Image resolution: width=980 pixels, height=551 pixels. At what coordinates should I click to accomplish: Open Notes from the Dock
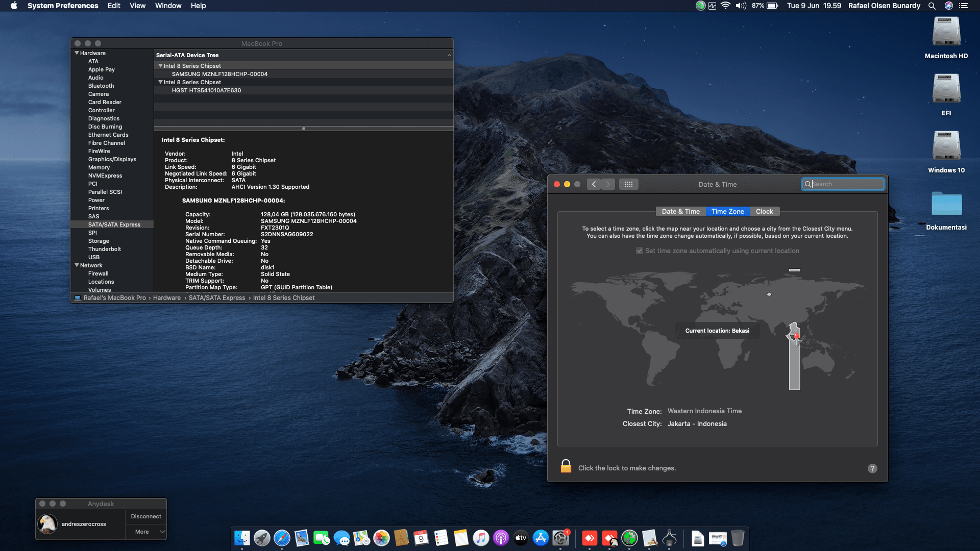[x=461, y=538]
